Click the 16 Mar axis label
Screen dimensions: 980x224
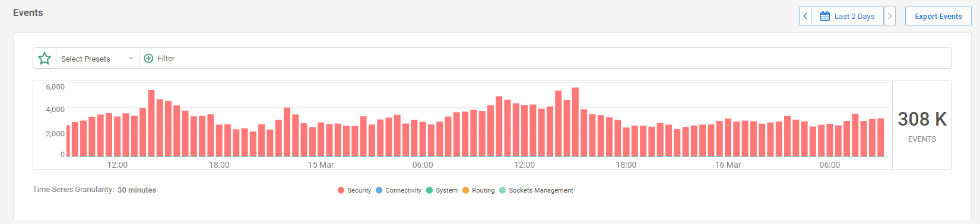728,165
